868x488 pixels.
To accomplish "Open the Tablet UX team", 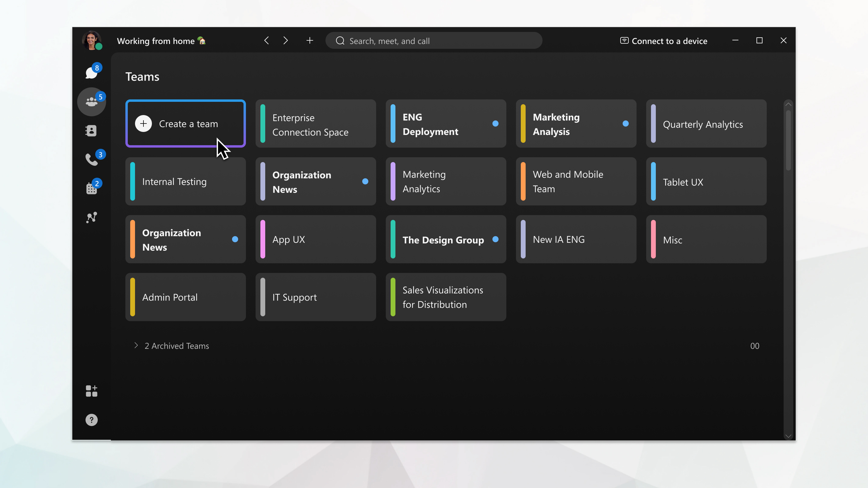I will click(706, 182).
